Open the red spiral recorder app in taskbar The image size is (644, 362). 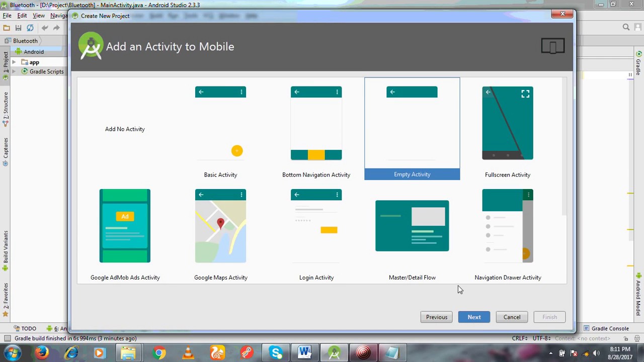click(363, 353)
